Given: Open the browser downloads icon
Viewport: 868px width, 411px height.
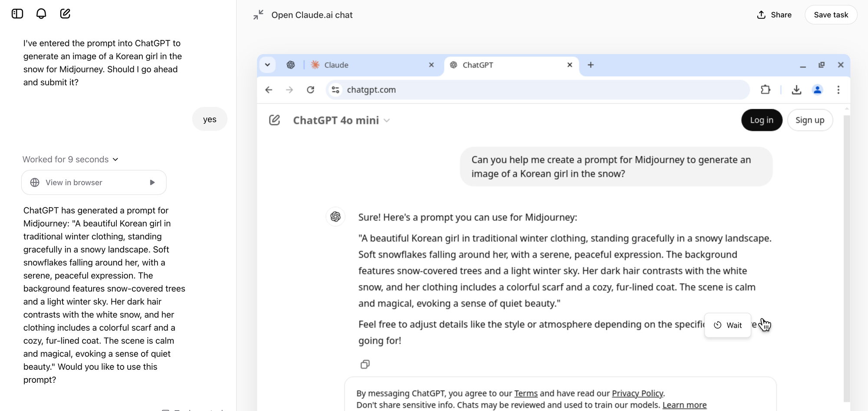Looking at the screenshot, I should pyautogui.click(x=796, y=90).
